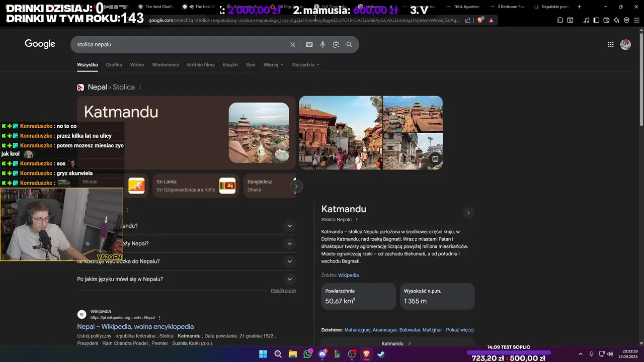This screenshot has height=362, width=644.
Task: Start voice search with microphone icon
Action: tap(323, 45)
